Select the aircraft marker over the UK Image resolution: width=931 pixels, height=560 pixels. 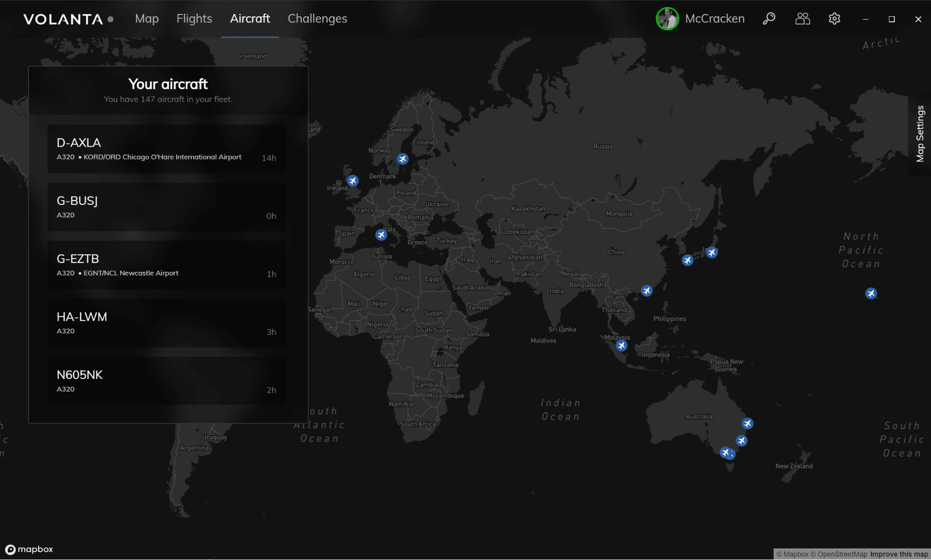coord(353,181)
